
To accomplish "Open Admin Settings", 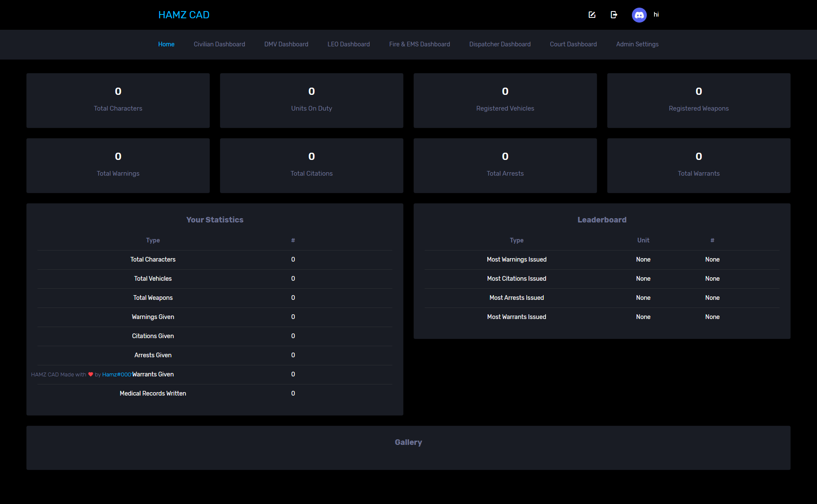I will (637, 44).
